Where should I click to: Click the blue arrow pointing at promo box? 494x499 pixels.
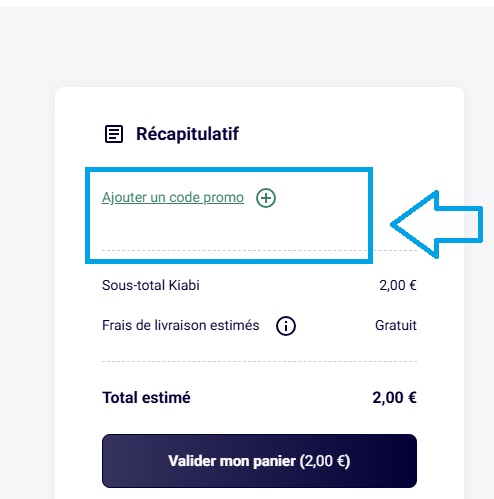click(437, 224)
